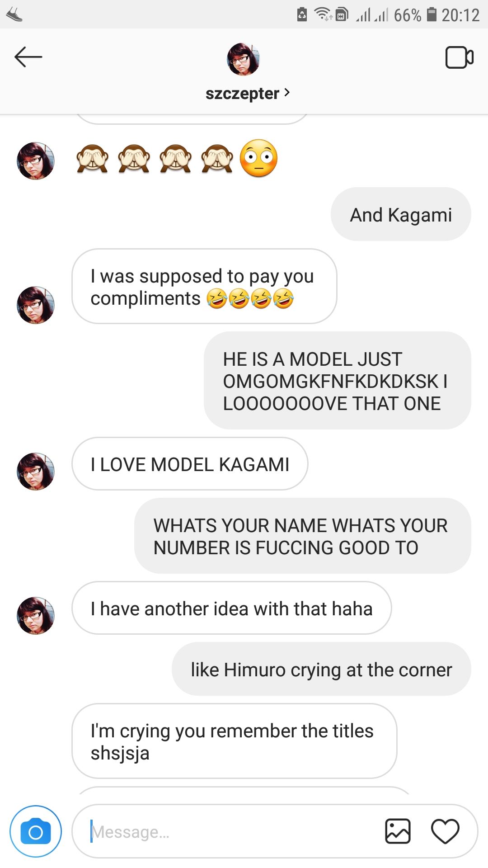The width and height of the screenshot is (488, 868).
Task: Tap avatar beside monkey emoji message
Action: coord(36,161)
